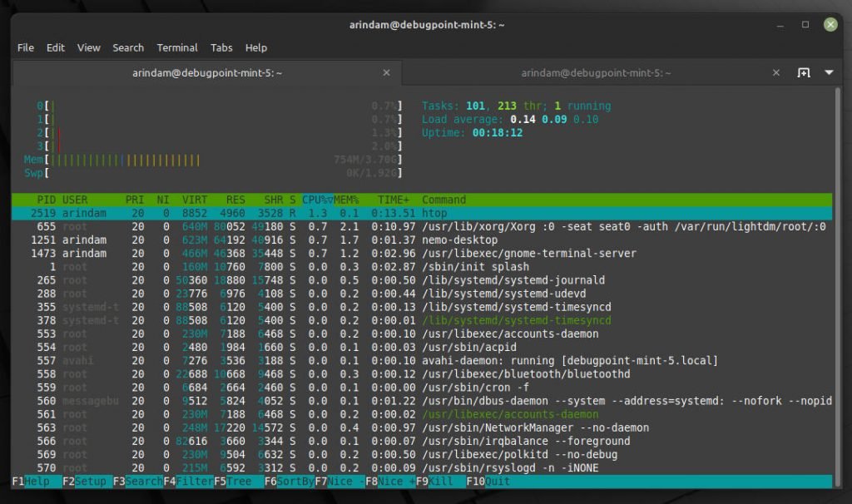Sort processes by CPU% column header
The image size is (852, 504).
click(x=316, y=200)
